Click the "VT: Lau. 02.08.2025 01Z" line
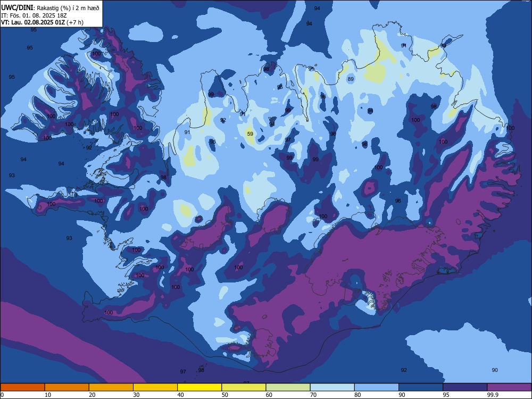Image resolution: width=532 pixels, height=399 pixels. pos(33,22)
